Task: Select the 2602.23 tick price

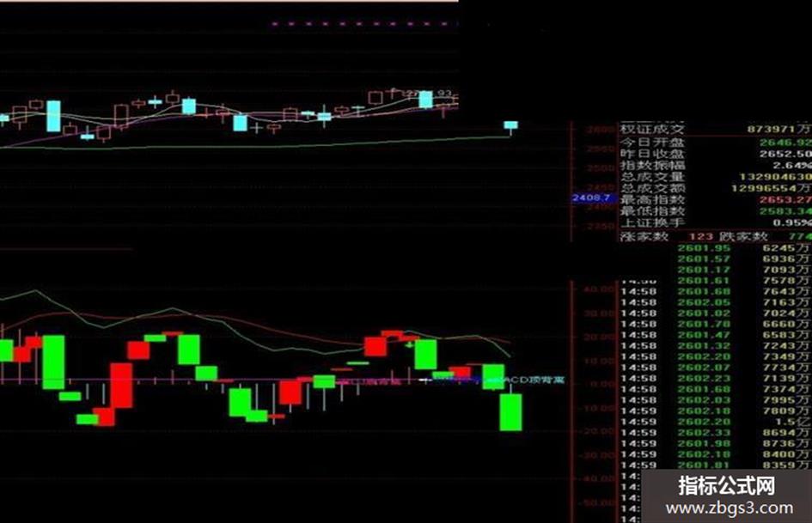Action: (704, 379)
